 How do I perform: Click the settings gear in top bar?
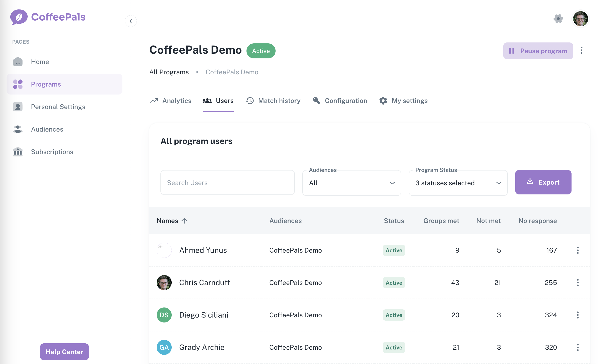558,19
